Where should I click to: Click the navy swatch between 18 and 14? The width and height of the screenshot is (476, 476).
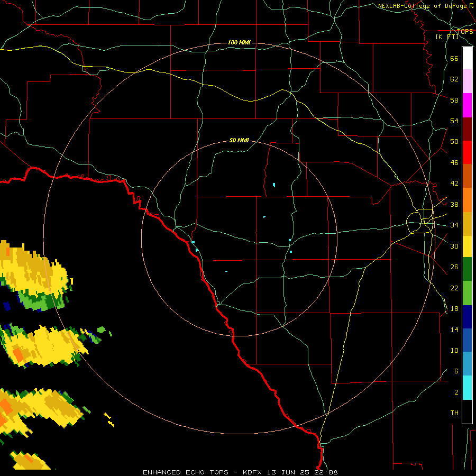[467, 317]
